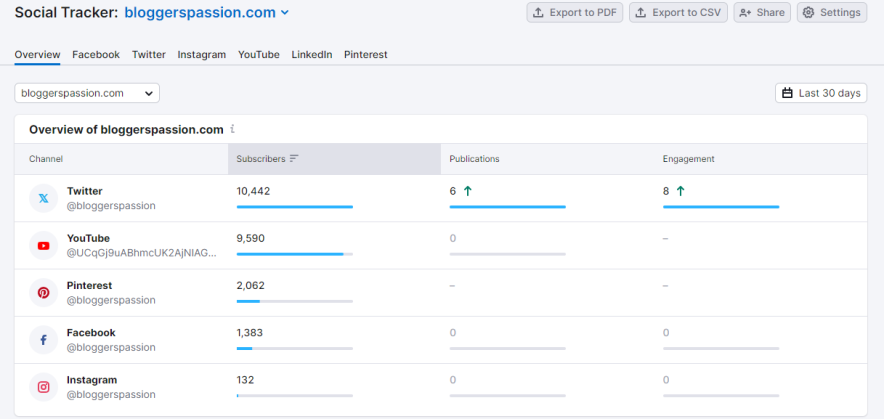Click the gear icon in Settings button
884x419 pixels.
click(808, 12)
